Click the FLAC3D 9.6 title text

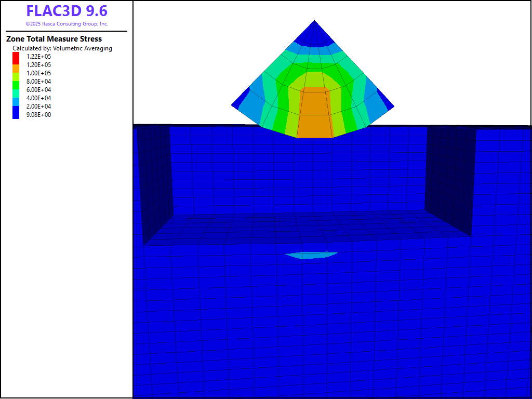coord(66,11)
